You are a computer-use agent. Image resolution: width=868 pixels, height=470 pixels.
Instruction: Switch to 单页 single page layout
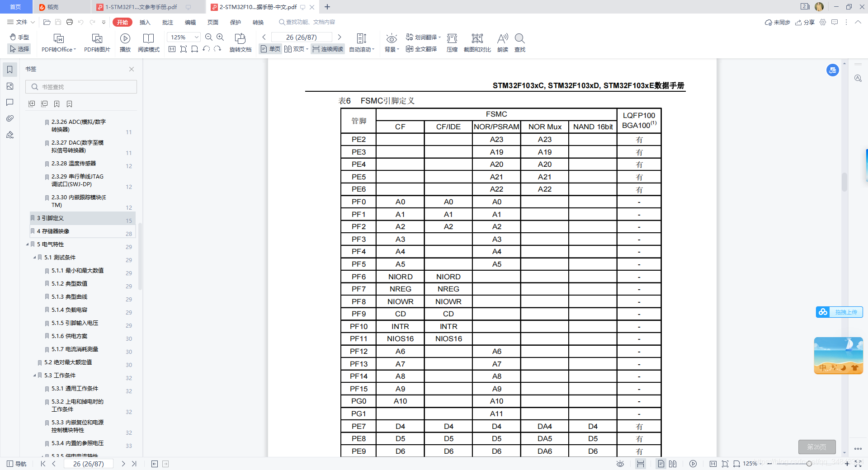[x=270, y=49]
